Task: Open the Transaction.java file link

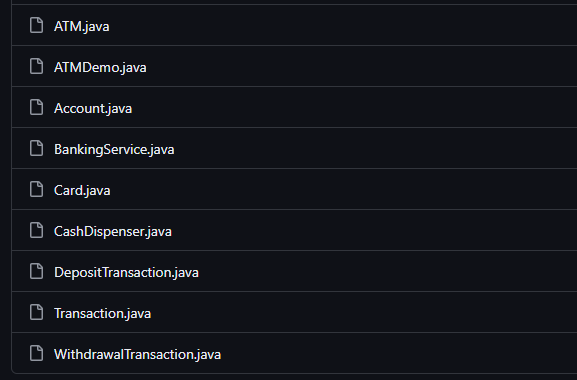Action: [x=103, y=313]
